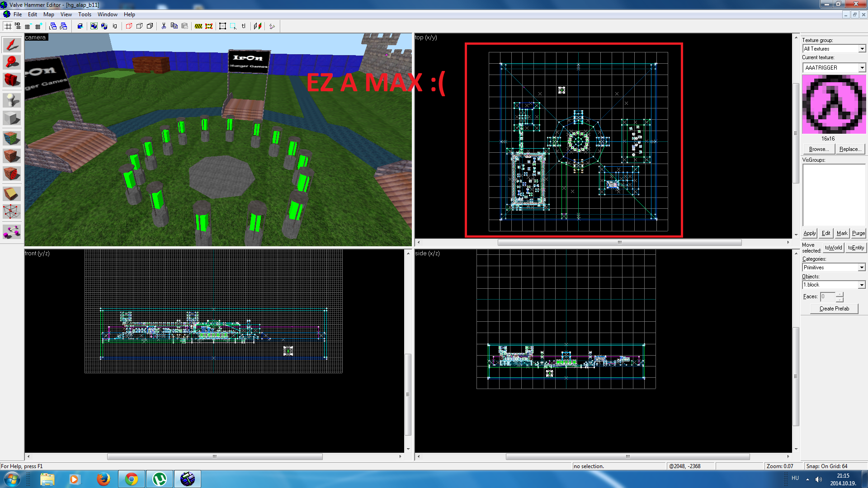The image size is (868, 488).
Task: Open the Texture group dropdown
Action: [x=862, y=49]
